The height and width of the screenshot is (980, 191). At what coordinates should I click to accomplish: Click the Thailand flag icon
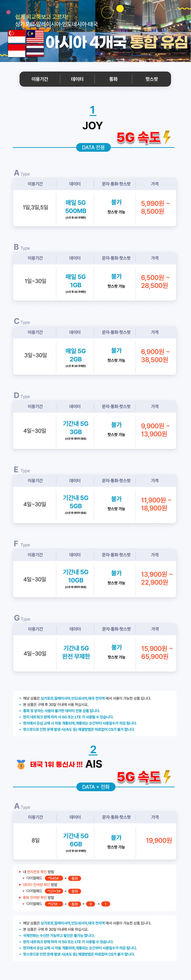click(35, 50)
